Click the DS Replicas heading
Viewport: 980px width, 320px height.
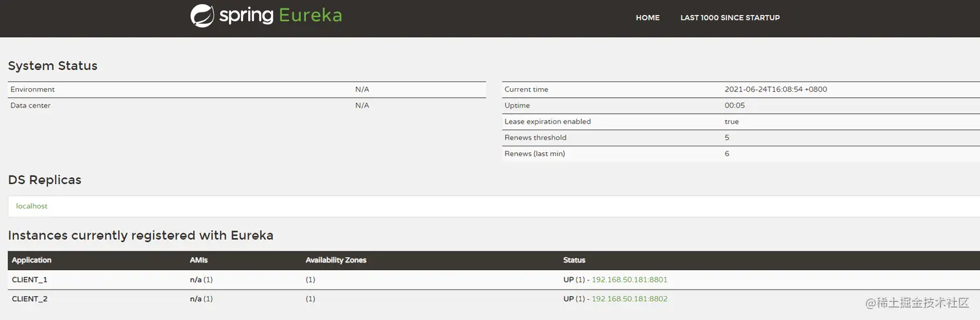coord(45,180)
